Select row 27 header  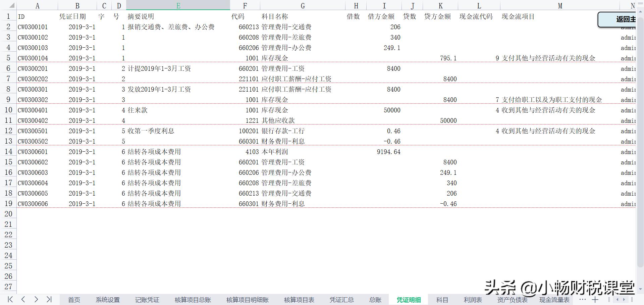coord(8,287)
